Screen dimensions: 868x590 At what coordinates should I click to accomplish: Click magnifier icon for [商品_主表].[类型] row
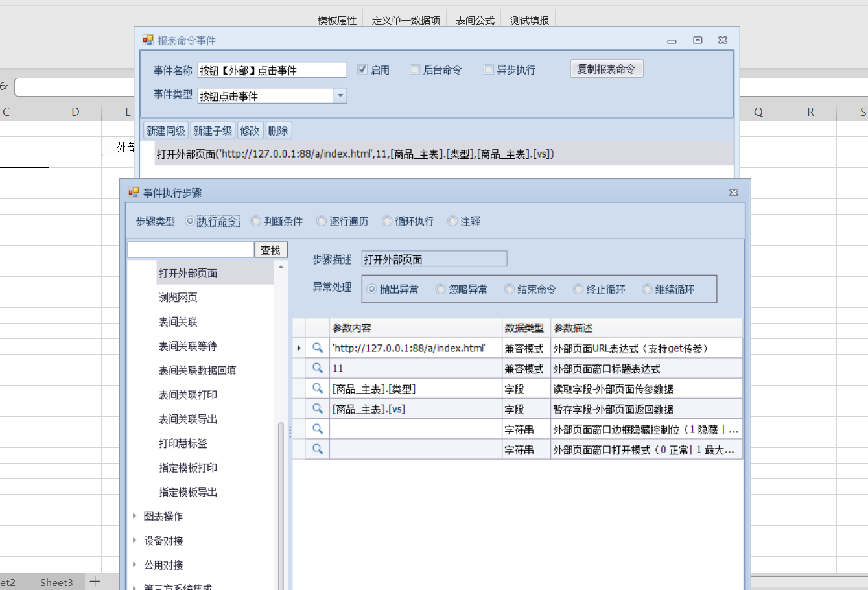318,388
